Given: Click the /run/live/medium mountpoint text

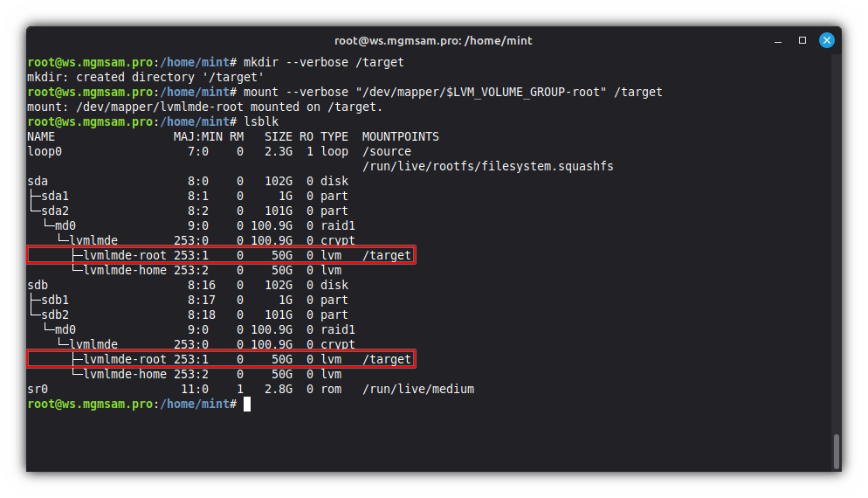Looking at the screenshot, I should [417, 389].
